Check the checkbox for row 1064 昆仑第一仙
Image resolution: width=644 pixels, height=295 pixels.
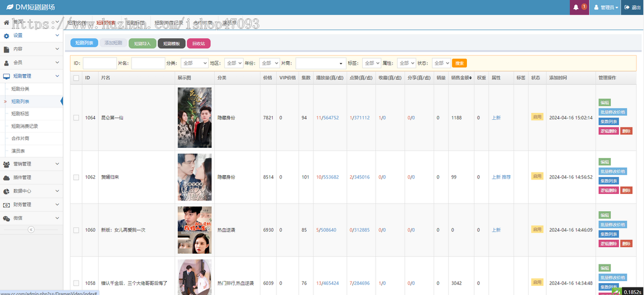(x=76, y=118)
